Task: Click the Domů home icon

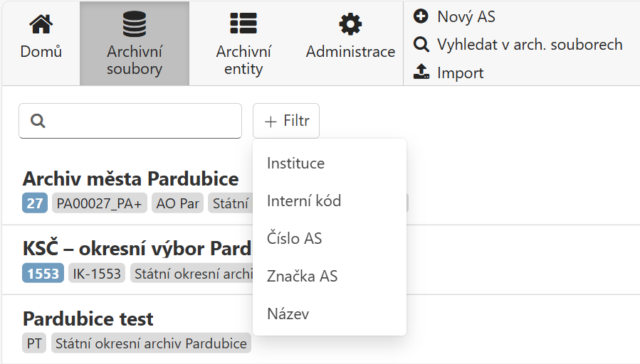Action: pyautogui.click(x=41, y=25)
